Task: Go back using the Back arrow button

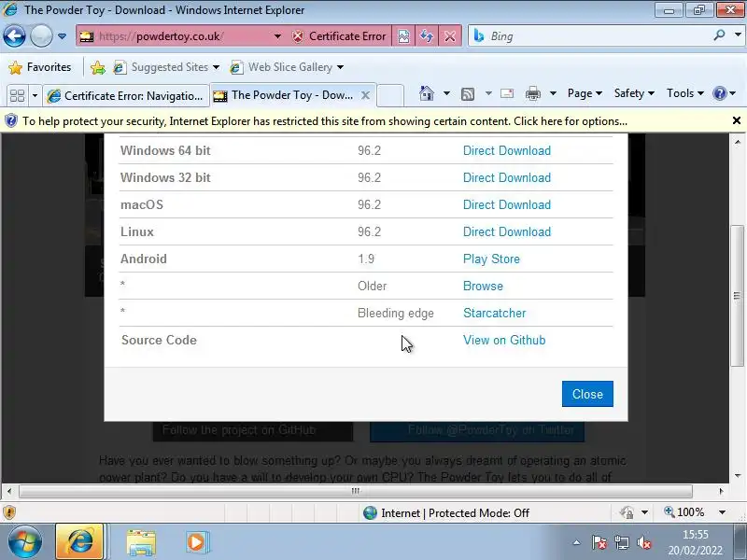Action: 14,35
